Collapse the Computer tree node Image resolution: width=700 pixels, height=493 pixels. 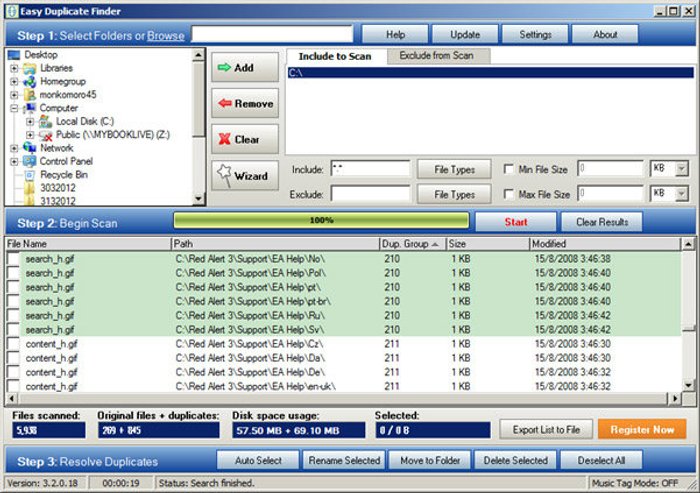14,108
